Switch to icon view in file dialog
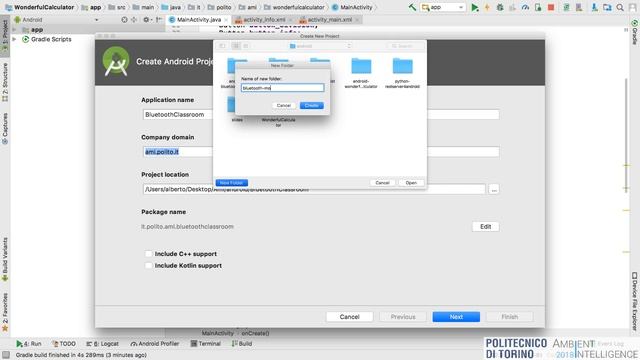Image resolution: width=640 pixels, height=360 pixels. [236, 46]
